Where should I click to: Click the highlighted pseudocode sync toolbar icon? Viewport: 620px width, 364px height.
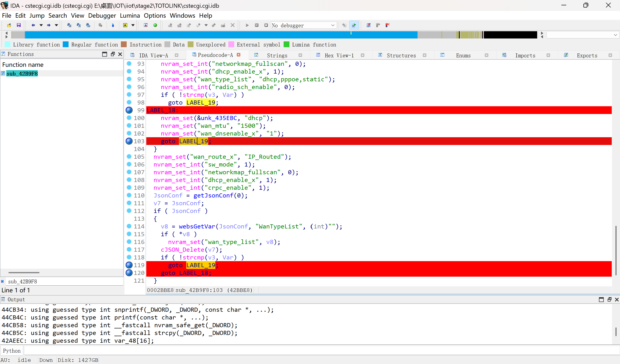(354, 25)
